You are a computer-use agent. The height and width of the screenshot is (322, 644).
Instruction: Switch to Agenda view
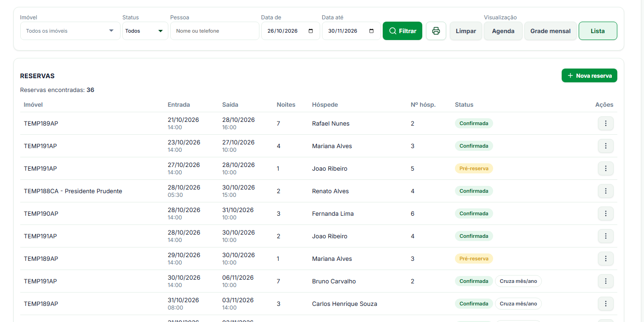pos(503,31)
